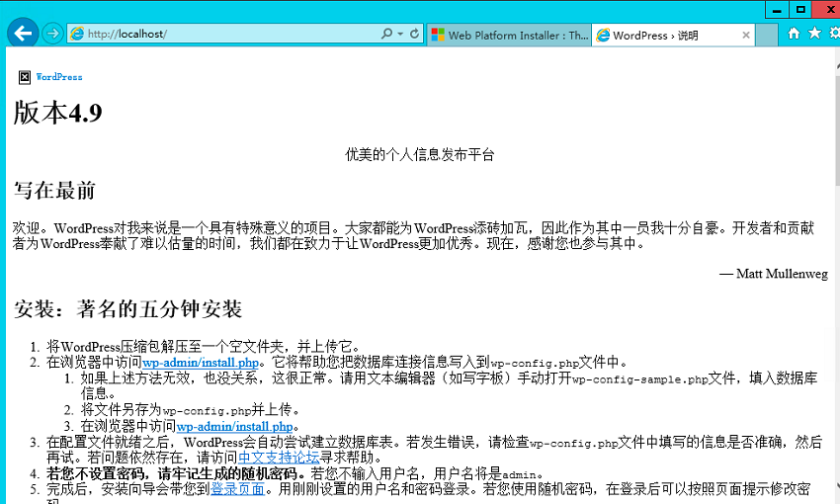Close the Internet Explorer window
The image size is (840, 504).
point(828,10)
